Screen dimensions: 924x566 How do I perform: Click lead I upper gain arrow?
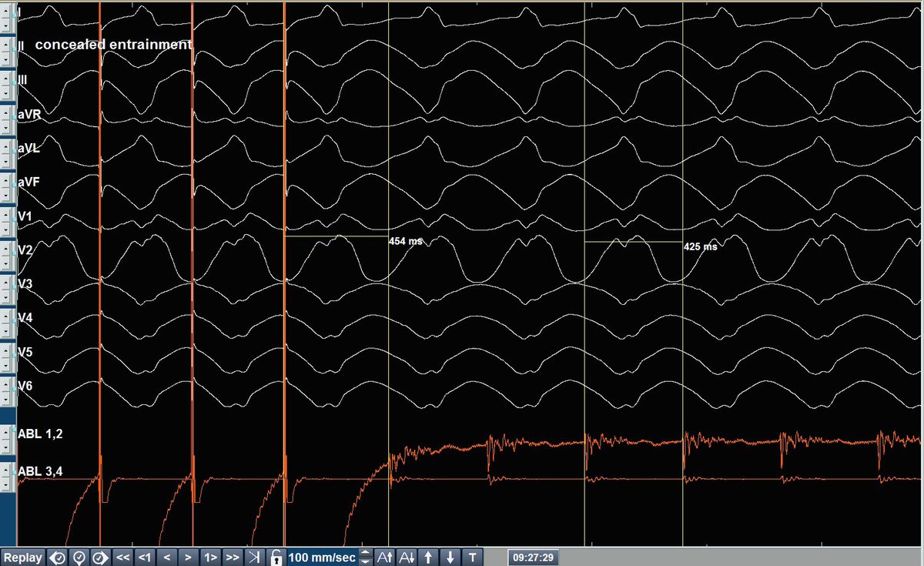pos(5,12)
